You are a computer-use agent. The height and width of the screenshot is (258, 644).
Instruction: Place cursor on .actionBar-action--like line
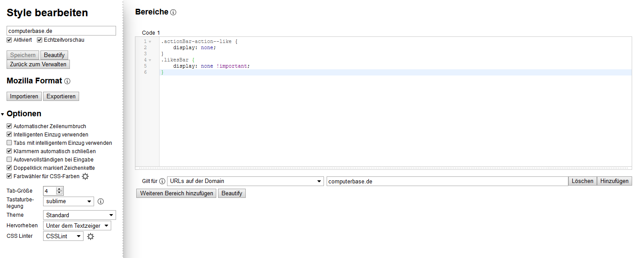[199, 42]
